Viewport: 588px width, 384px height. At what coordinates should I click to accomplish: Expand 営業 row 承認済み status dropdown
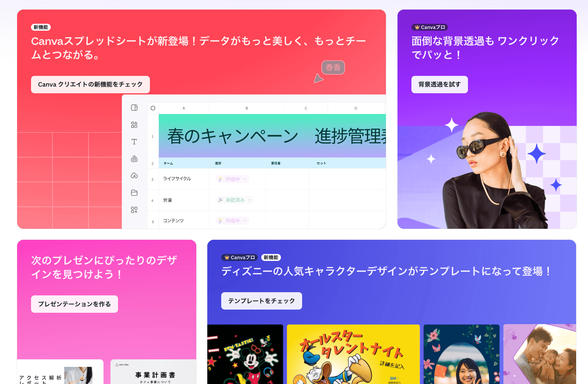250,200
